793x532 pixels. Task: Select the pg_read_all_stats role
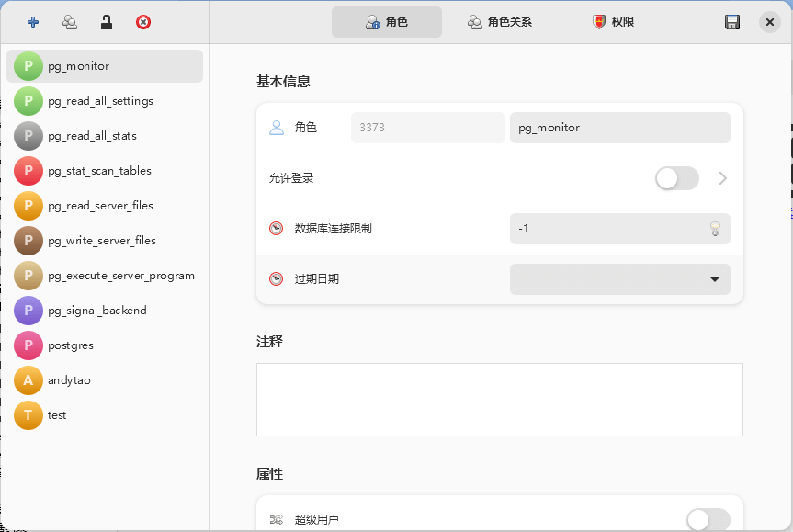[x=101, y=136]
